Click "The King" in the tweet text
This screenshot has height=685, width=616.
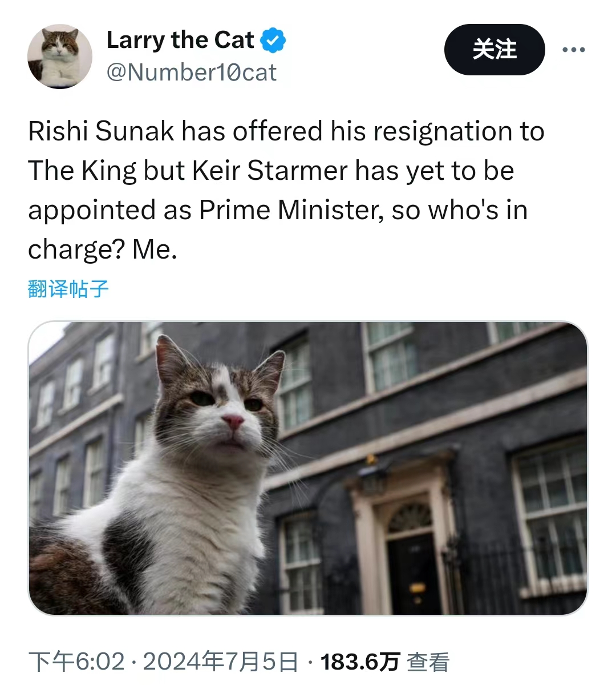(83, 171)
